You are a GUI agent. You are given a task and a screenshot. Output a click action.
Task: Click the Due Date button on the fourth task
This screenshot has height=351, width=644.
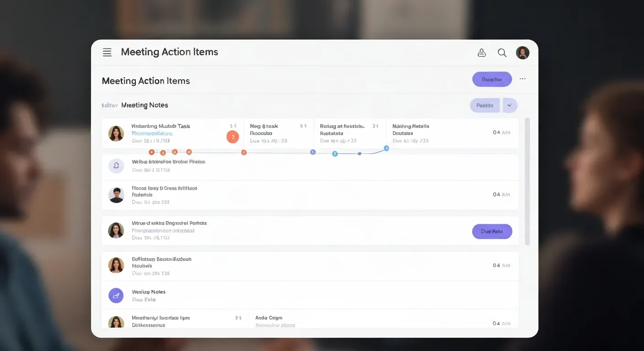tap(492, 231)
